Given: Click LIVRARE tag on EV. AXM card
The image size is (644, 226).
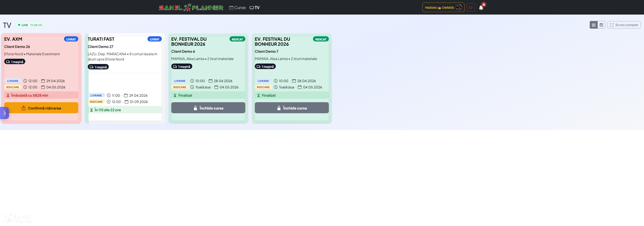Looking at the screenshot, I should coord(13,81).
